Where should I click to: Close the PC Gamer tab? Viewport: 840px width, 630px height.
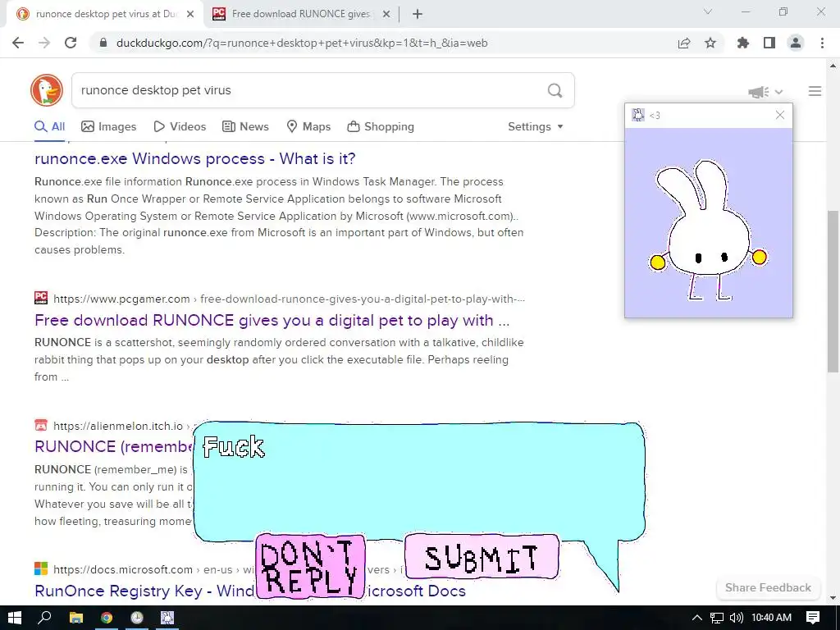tap(386, 14)
